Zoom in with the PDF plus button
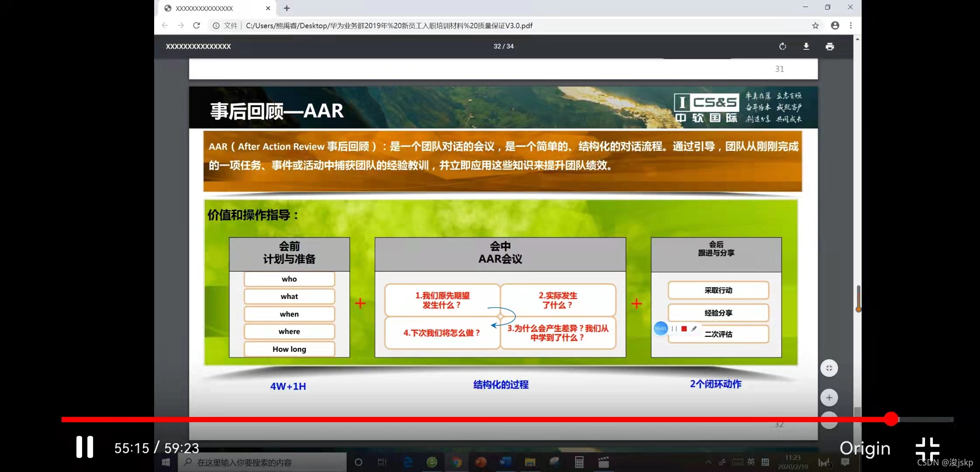Viewport: 980px width, 472px height. [x=829, y=398]
